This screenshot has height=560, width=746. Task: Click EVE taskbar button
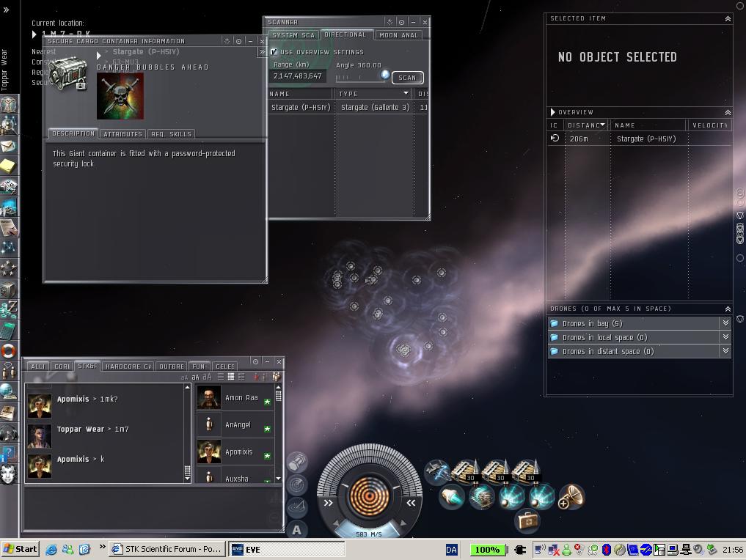[x=286, y=550]
